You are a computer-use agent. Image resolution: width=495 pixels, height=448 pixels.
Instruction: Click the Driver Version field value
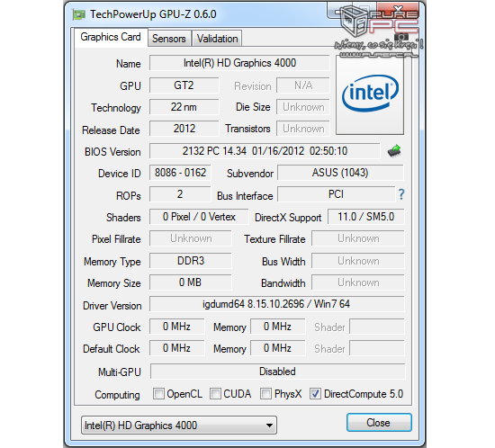[277, 304]
